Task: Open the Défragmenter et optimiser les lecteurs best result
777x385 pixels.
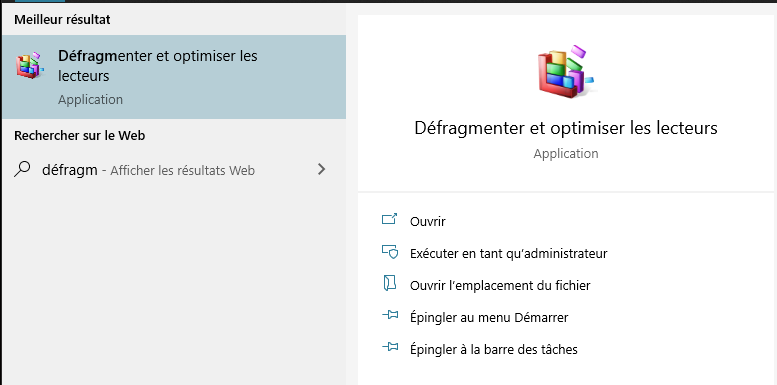Action: click(173, 77)
